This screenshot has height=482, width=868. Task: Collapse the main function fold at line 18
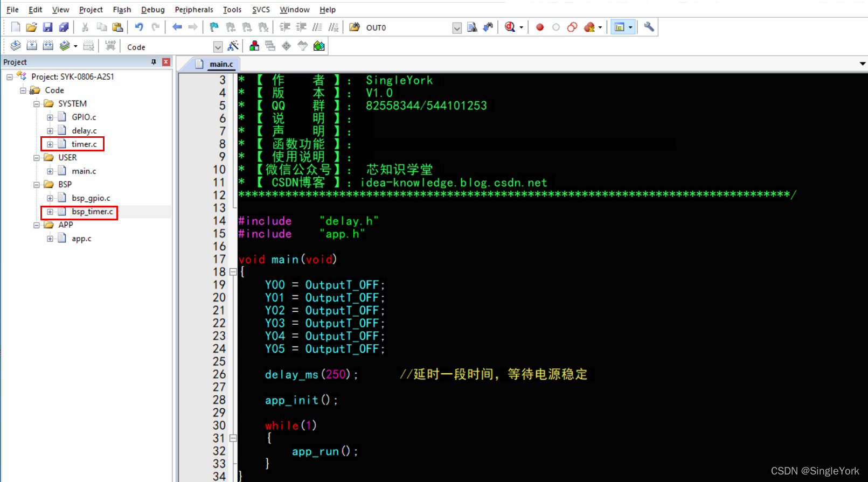pyautogui.click(x=233, y=272)
